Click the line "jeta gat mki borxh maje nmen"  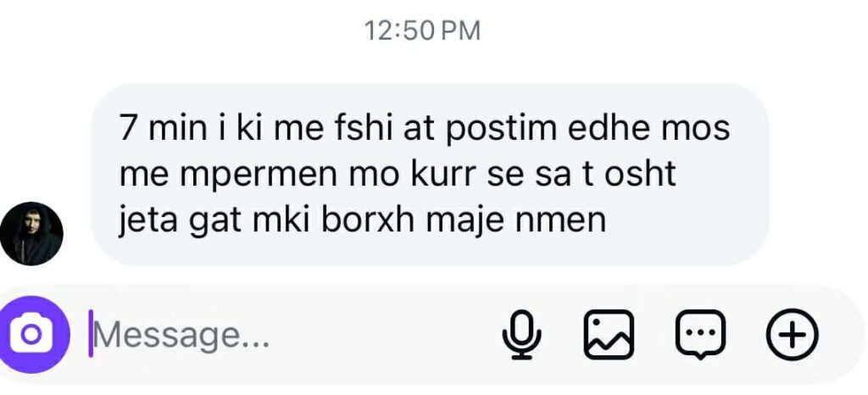362,220
